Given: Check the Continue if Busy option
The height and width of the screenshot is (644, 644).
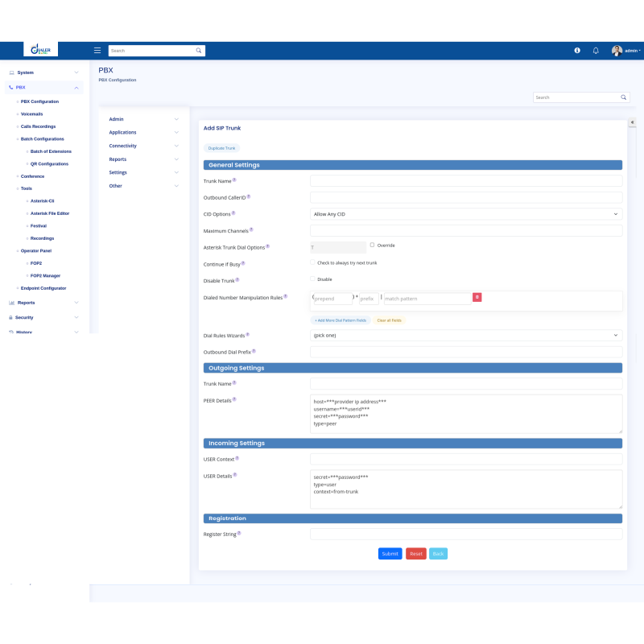Looking at the screenshot, I should 313,262.
